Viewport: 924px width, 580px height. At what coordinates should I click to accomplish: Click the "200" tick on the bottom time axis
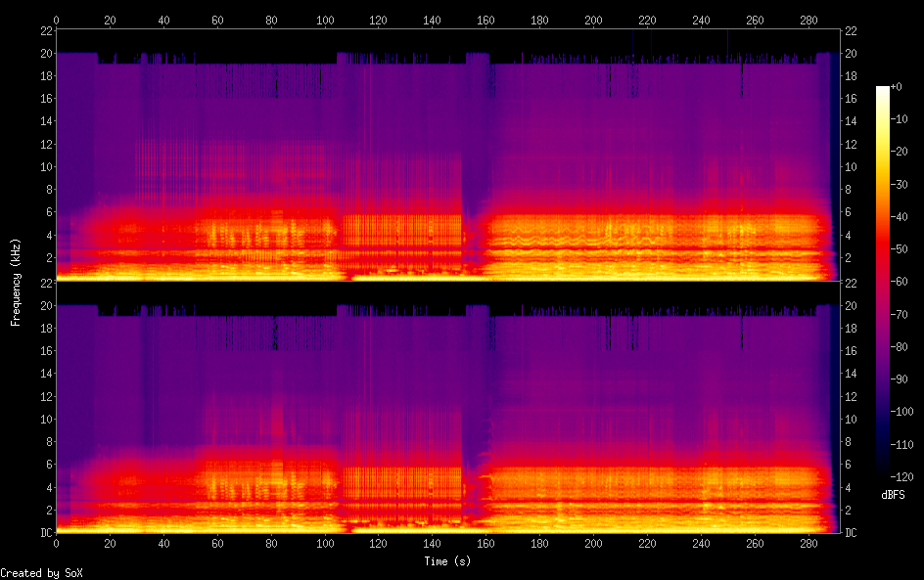593,544
